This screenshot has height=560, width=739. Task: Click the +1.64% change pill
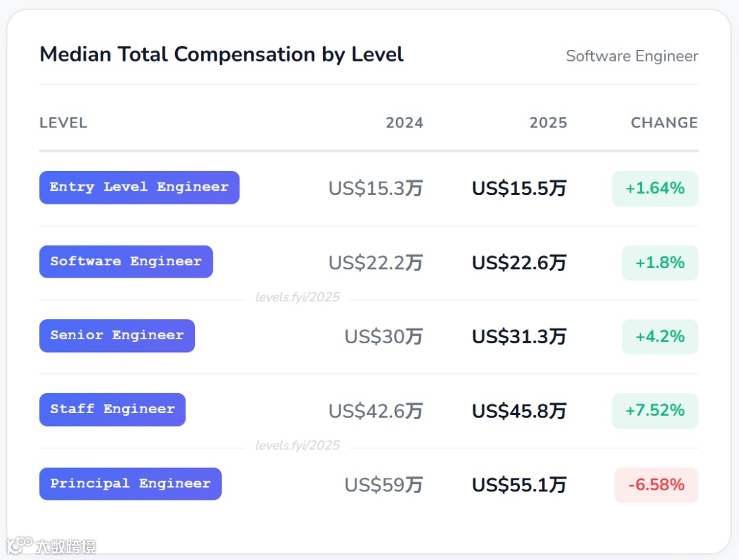pyautogui.click(x=655, y=188)
